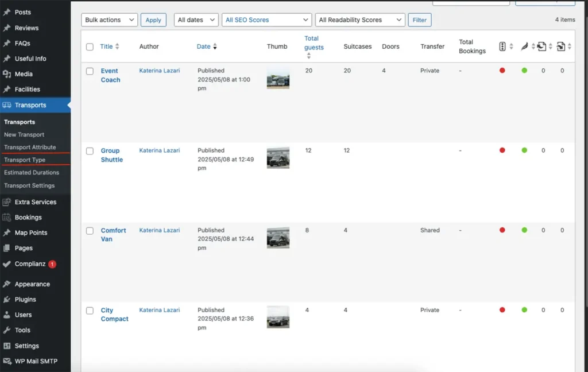The width and height of the screenshot is (588, 372).
Task: Click the Tools wrench icon in sidebar
Action: click(x=7, y=330)
